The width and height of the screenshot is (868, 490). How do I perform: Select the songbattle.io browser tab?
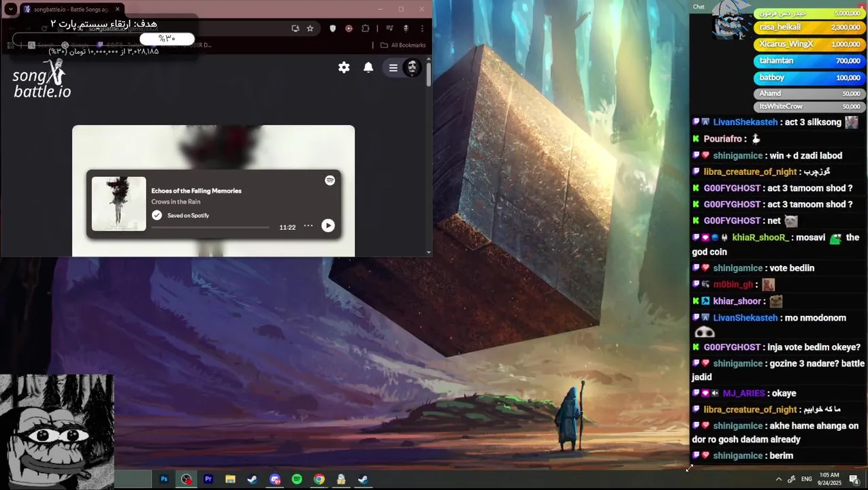(x=71, y=10)
